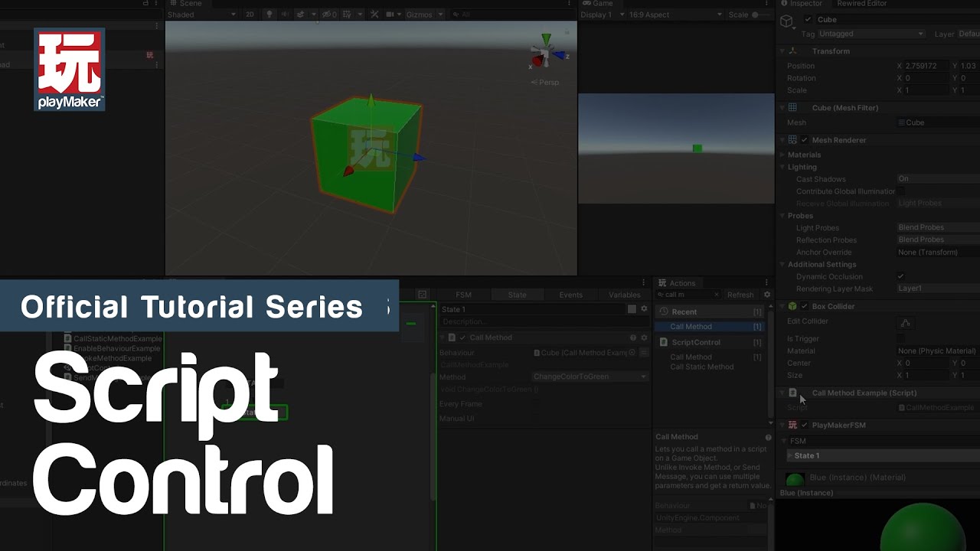Viewport: 980px width, 551px height.
Task: Disable the Call Method action checkbox
Action: [x=462, y=337]
